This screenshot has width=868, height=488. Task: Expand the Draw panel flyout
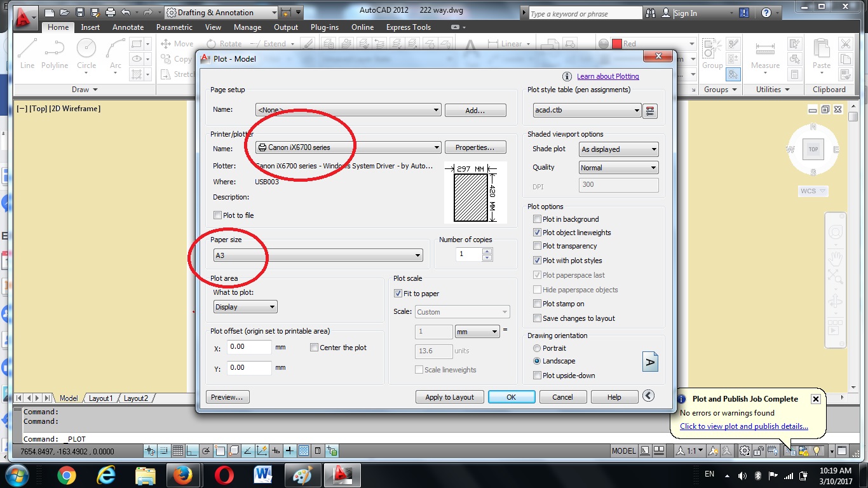(x=85, y=90)
